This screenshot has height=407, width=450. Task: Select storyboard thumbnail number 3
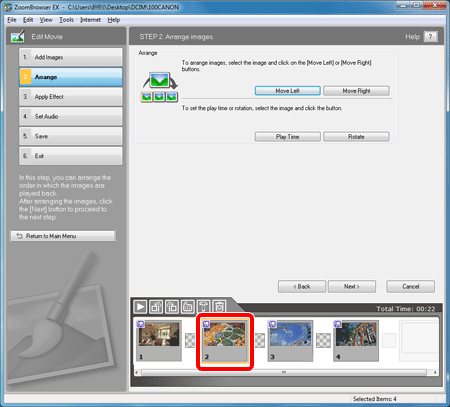tap(290, 340)
